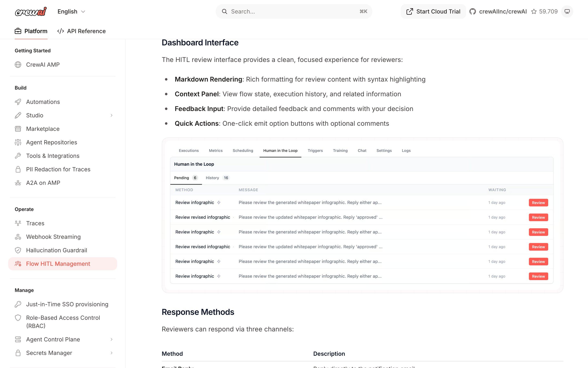Click the Search magnifier icon
This screenshot has height=368, width=588.
click(224, 11)
